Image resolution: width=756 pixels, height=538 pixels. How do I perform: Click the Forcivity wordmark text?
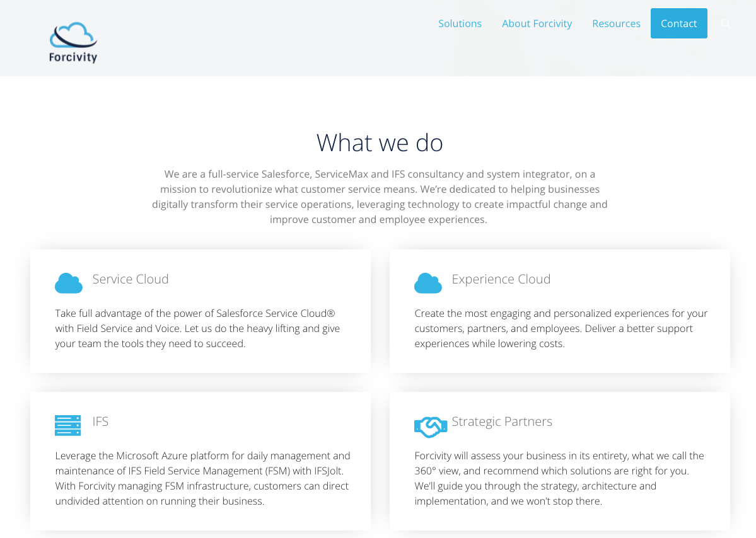click(73, 57)
